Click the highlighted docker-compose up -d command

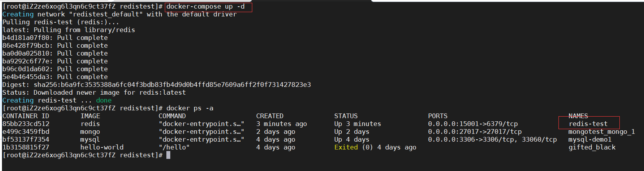(x=206, y=7)
